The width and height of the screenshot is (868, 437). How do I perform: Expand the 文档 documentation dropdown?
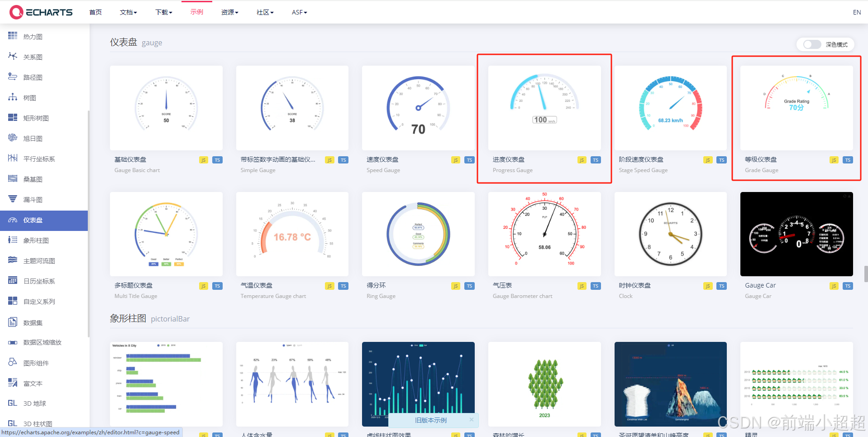click(128, 12)
